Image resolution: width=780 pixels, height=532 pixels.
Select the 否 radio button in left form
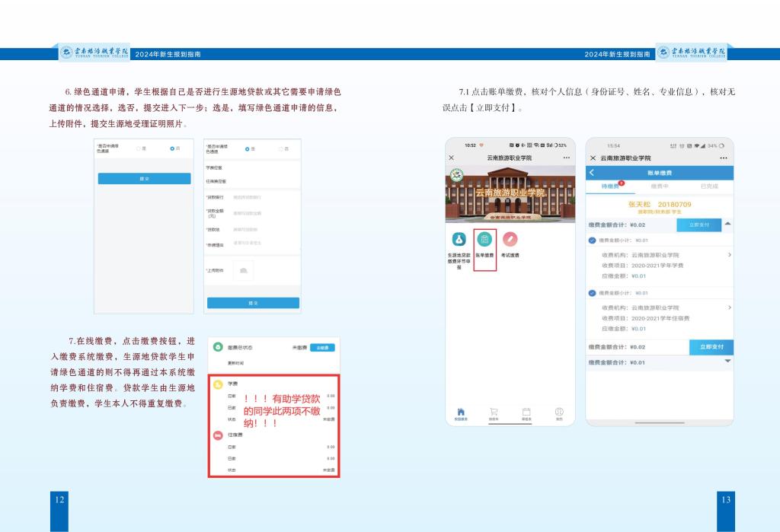[173, 148]
